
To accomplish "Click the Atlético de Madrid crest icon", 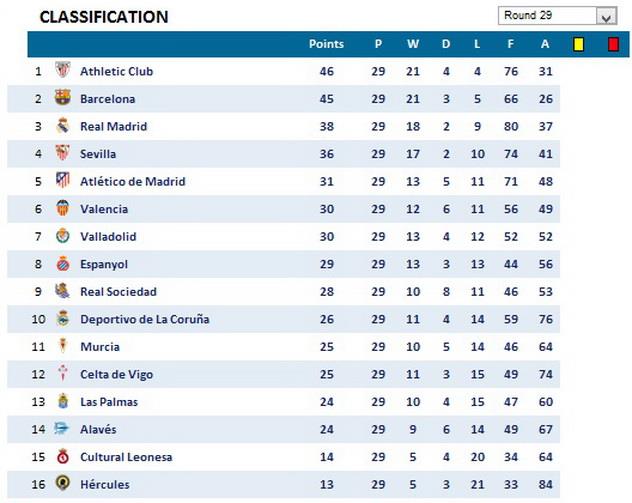I will (x=63, y=181).
